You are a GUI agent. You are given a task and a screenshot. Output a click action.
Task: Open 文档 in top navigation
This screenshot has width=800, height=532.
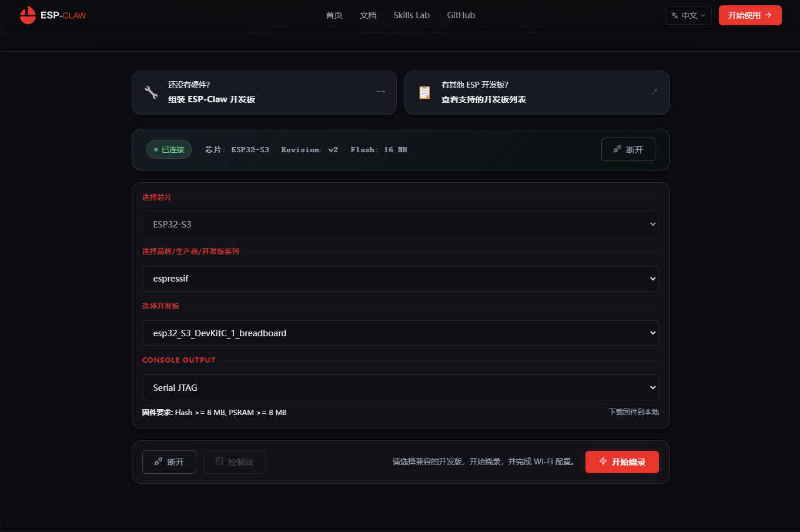pyautogui.click(x=368, y=15)
